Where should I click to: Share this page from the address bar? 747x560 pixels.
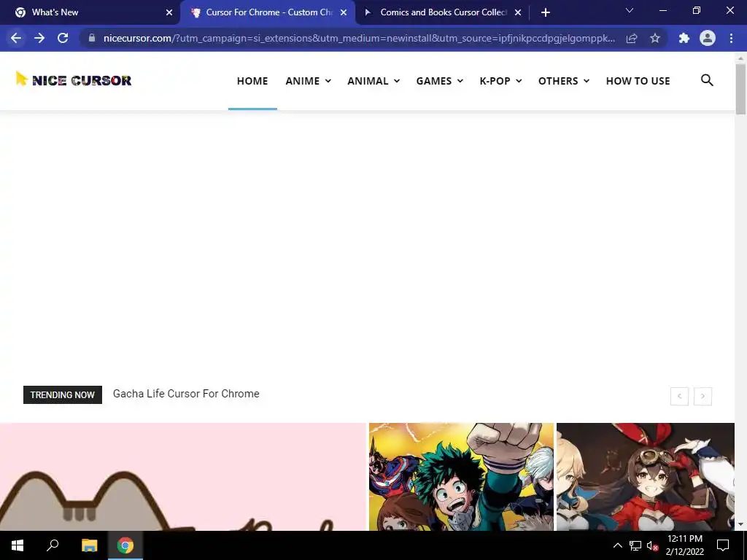click(632, 38)
